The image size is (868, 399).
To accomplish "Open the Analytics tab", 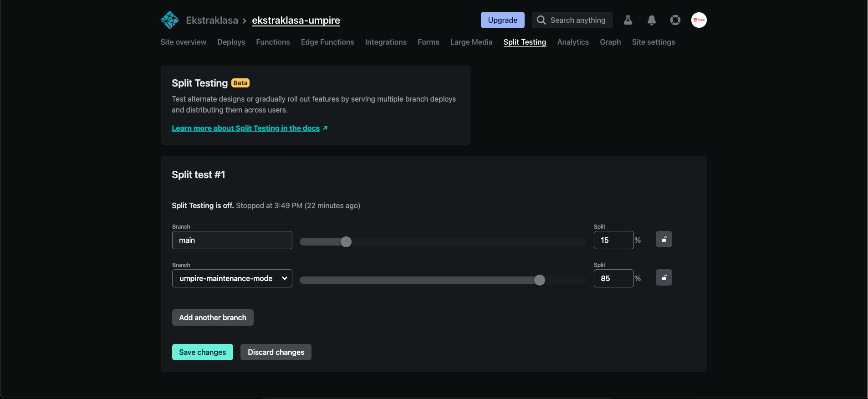I will [x=573, y=42].
